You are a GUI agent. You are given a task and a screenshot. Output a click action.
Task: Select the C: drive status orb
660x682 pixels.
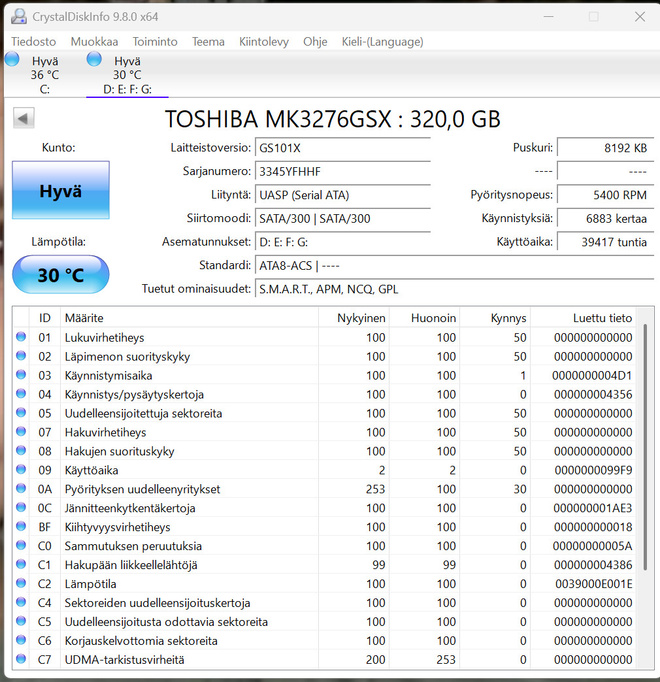pyautogui.click(x=12, y=59)
